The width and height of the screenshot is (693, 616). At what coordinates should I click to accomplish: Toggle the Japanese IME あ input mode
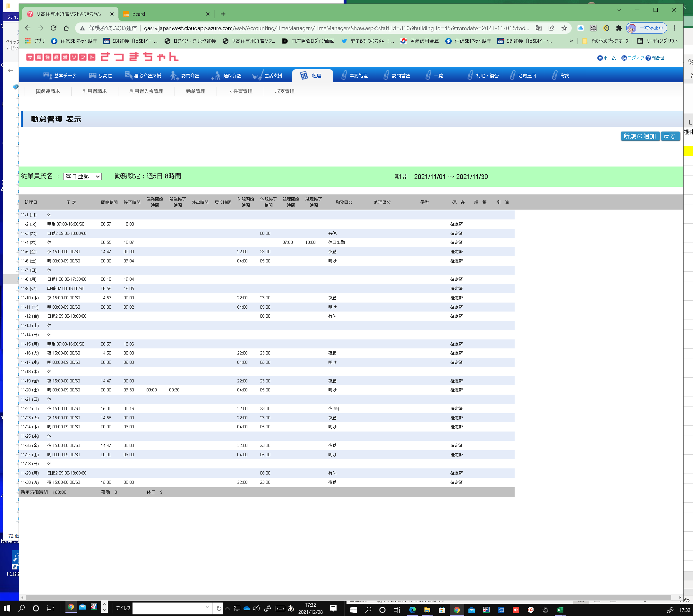point(291,609)
